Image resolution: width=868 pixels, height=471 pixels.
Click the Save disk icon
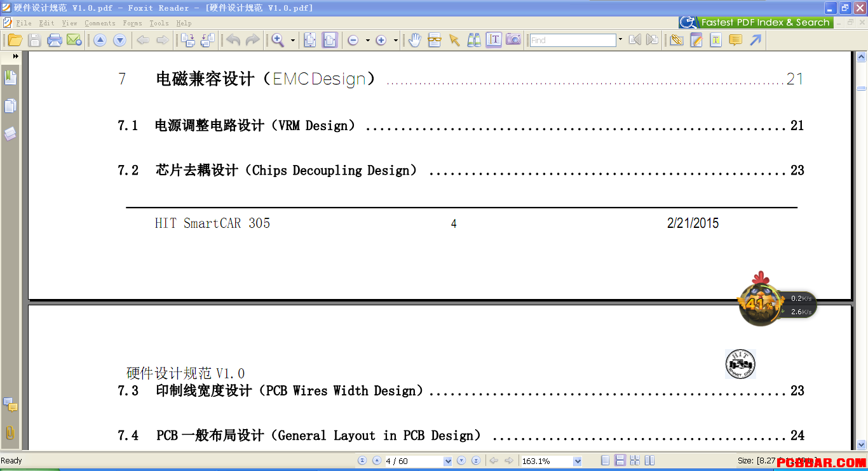coord(35,40)
